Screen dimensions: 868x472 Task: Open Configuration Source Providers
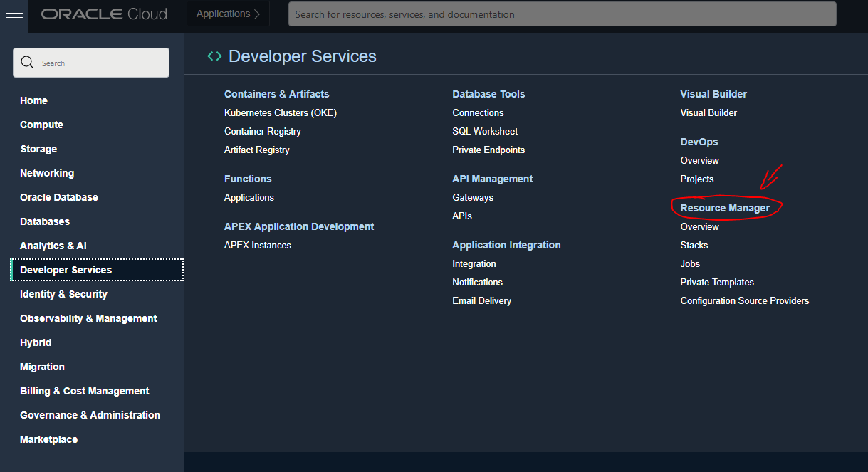(745, 300)
